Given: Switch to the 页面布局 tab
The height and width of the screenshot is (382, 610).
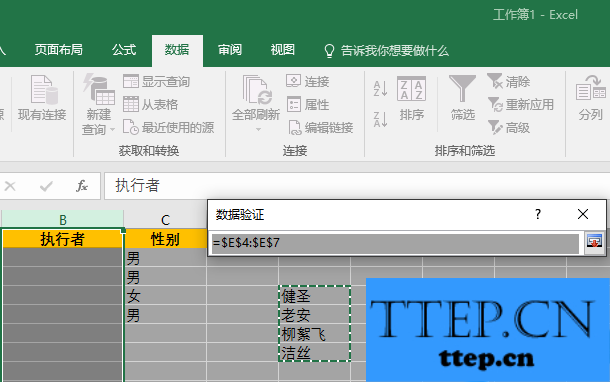Looking at the screenshot, I should pos(58,50).
